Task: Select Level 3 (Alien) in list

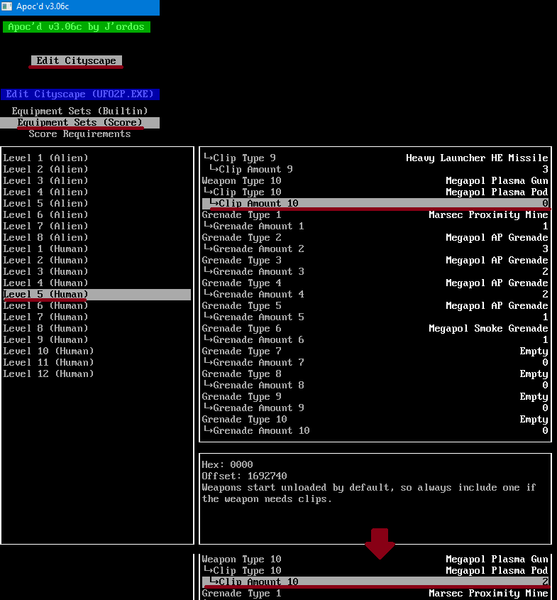Action: [46, 181]
